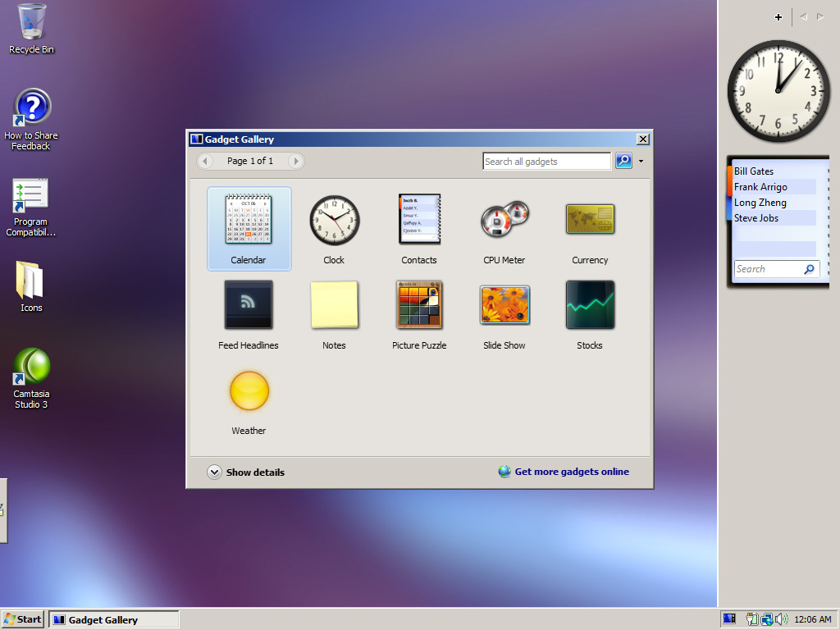Click the Gadget Gallery taskbar button
The image size is (840, 630).
(x=113, y=619)
